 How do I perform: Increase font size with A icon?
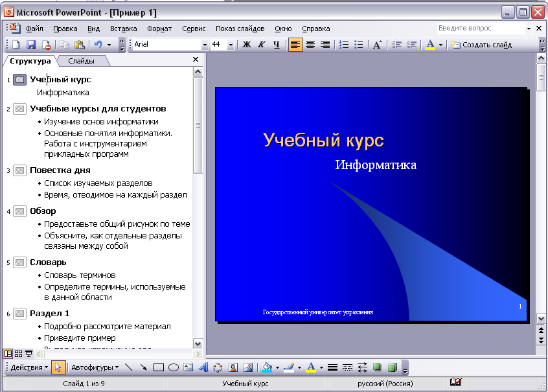point(378,45)
